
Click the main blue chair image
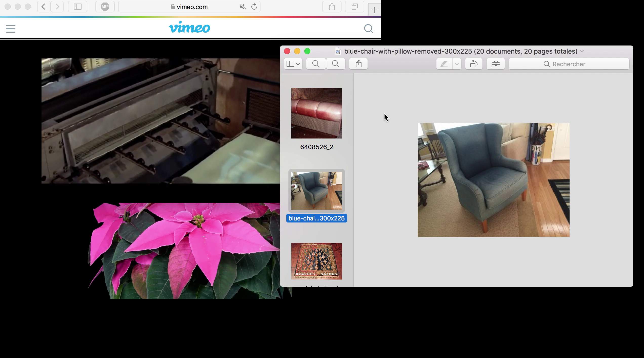tap(493, 180)
